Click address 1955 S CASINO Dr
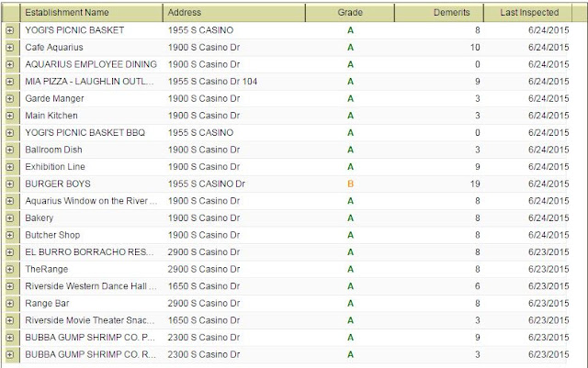Image resolution: width=588 pixels, height=368 pixels. point(206,184)
